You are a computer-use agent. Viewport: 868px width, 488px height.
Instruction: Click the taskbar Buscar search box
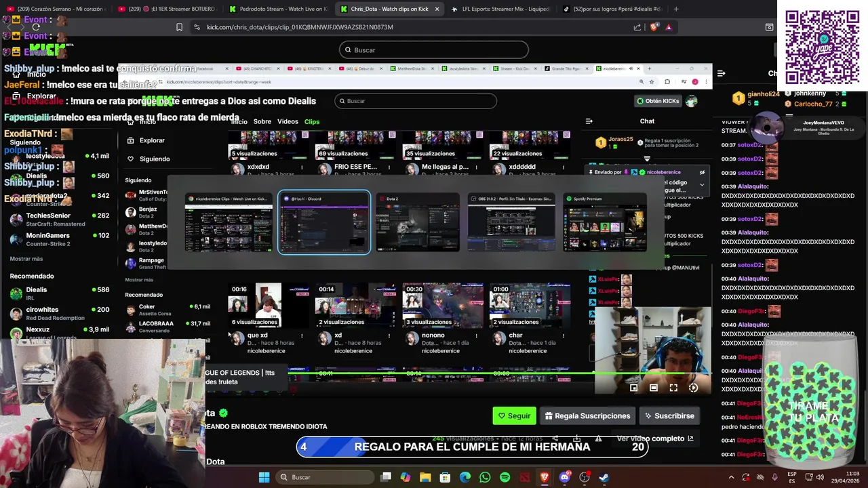[325, 477]
